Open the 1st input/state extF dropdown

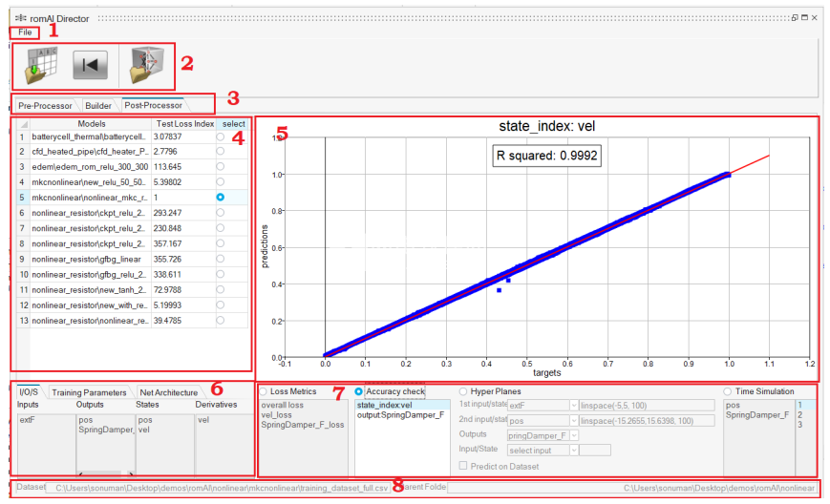pos(574,406)
